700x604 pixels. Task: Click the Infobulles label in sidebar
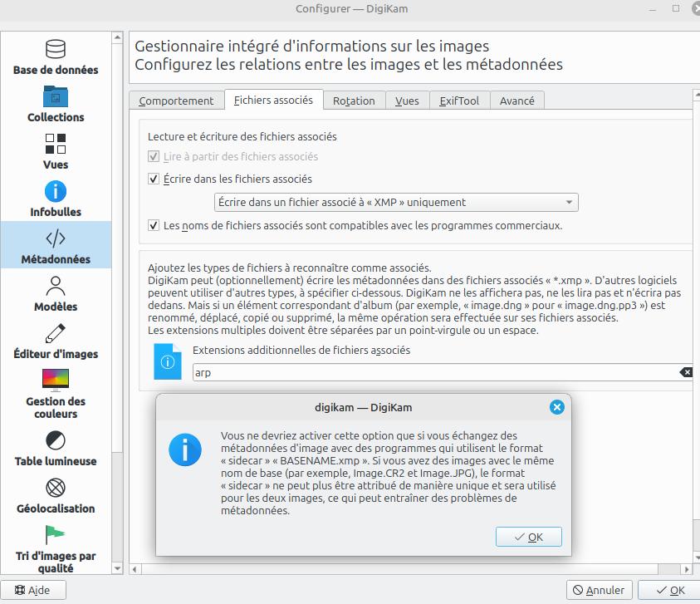click(56, 212)
